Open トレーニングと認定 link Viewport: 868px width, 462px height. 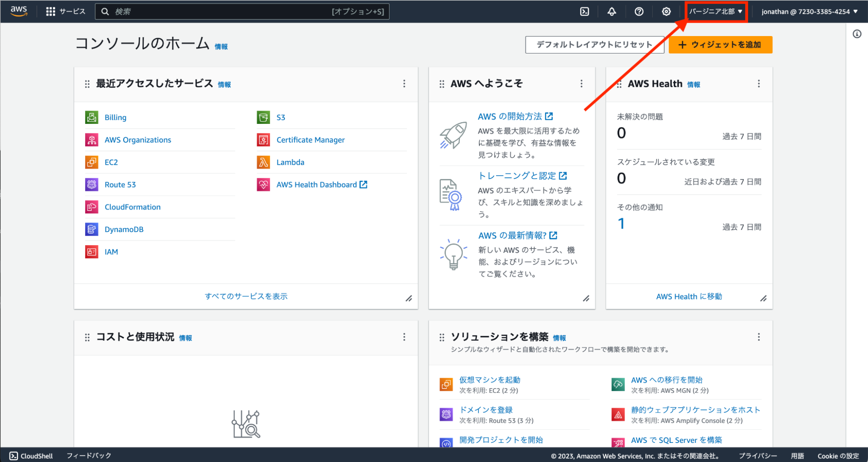pyautogui.click(x=522, y=176)
